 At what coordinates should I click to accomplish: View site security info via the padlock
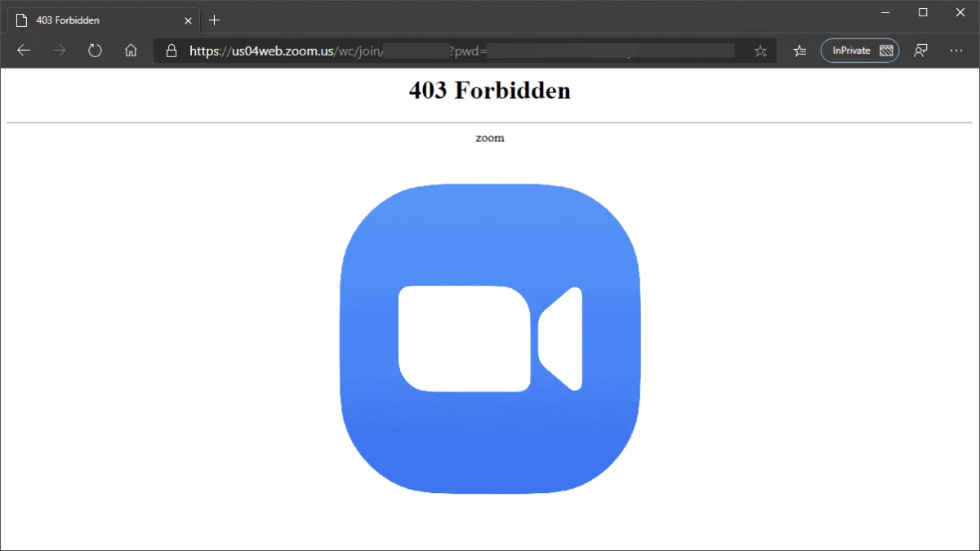171,50
